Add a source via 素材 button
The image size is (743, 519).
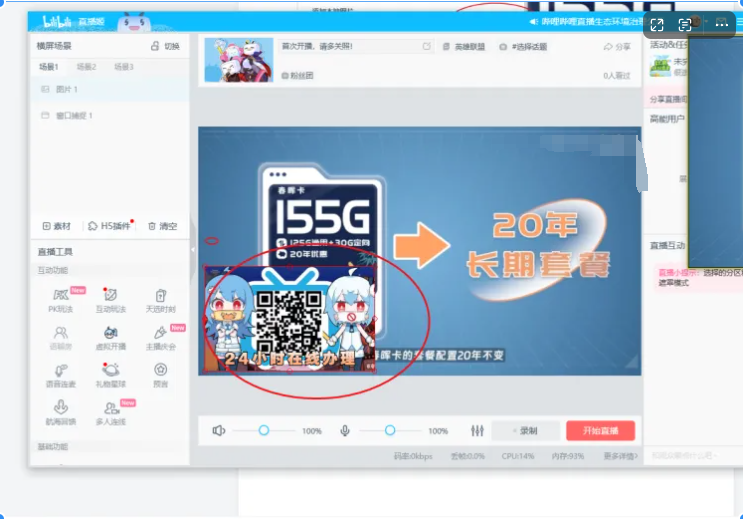coord(56,226)
